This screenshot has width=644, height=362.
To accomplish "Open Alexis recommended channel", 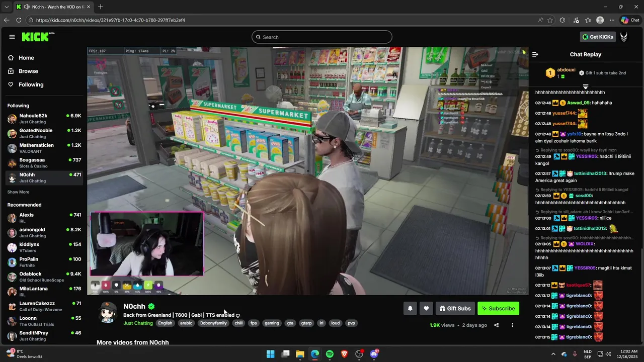I will click(44, 218).
